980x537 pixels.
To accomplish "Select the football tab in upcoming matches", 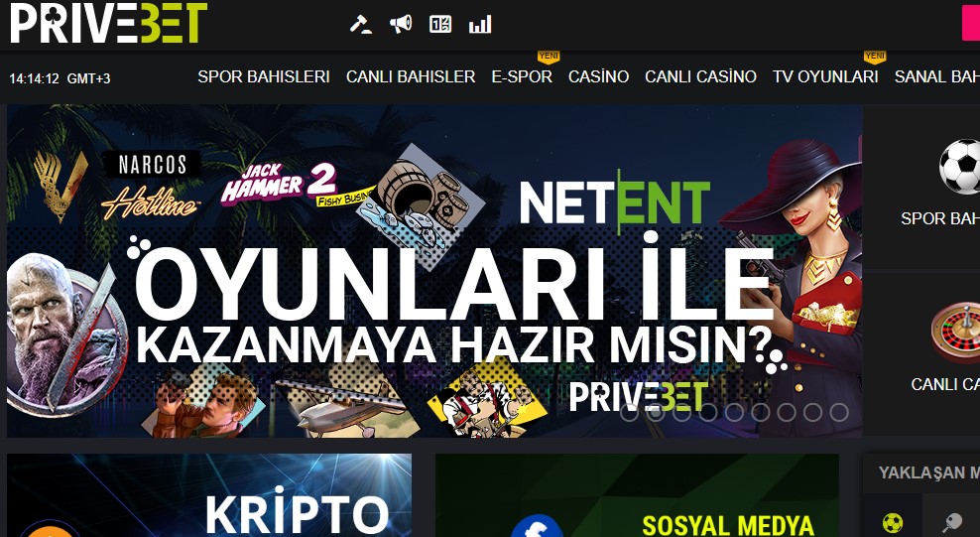I will (892, 522).
